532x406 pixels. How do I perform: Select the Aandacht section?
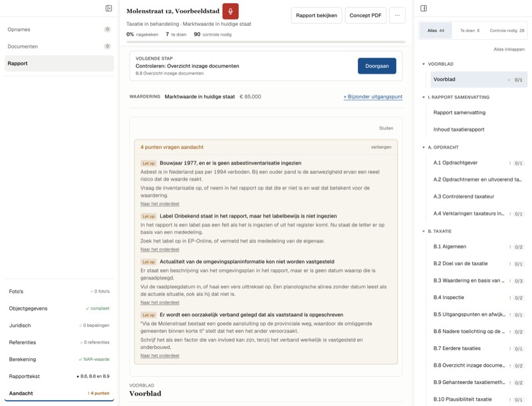[x=59, y=393]
